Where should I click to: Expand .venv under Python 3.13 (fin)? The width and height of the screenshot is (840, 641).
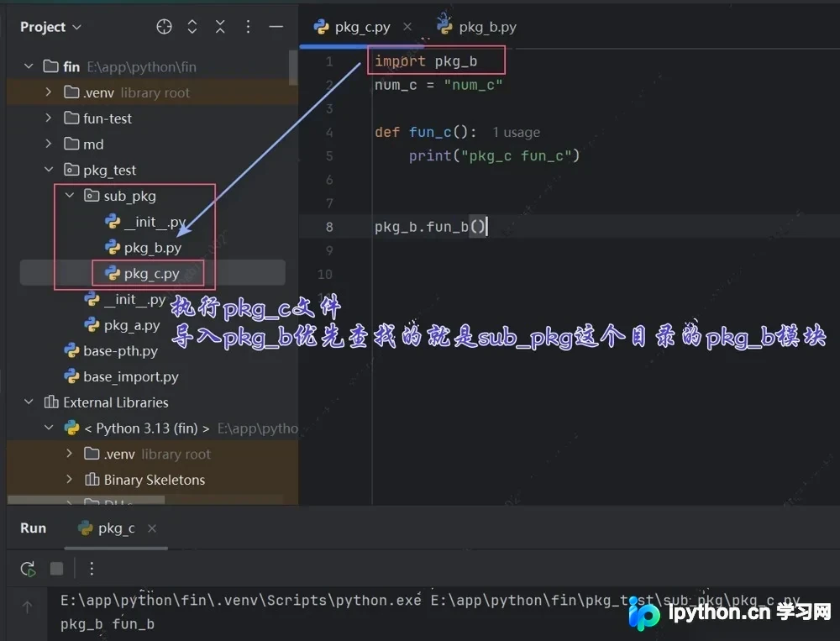tap(69, 454)
